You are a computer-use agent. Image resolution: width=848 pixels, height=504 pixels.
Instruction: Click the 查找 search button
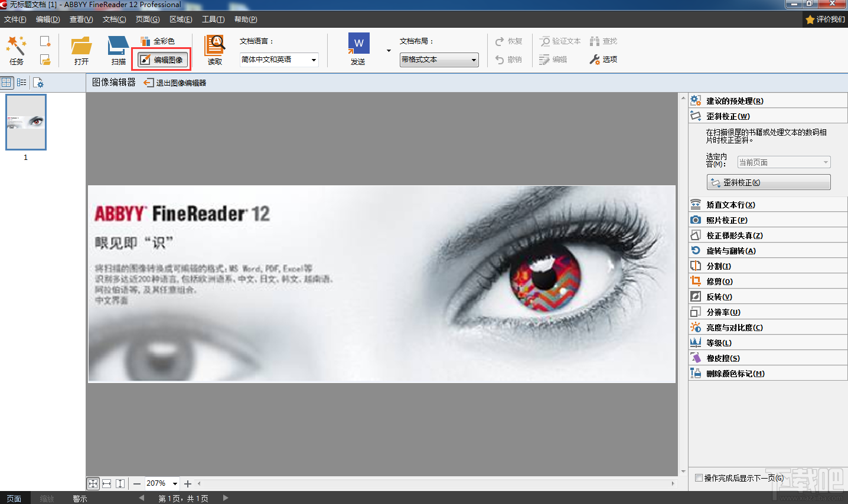(603, 41)
